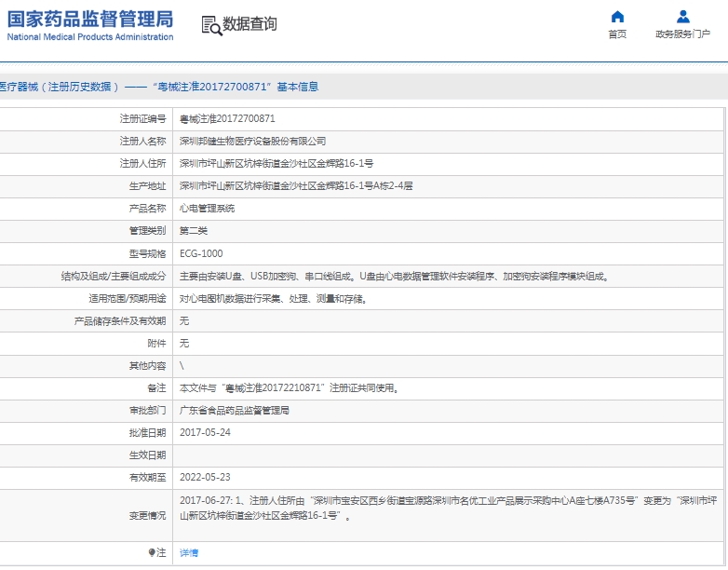The width and height of the screenshot is (728, 570).
Task: Click the 备注 row label
Action: [x=156, y=387]
